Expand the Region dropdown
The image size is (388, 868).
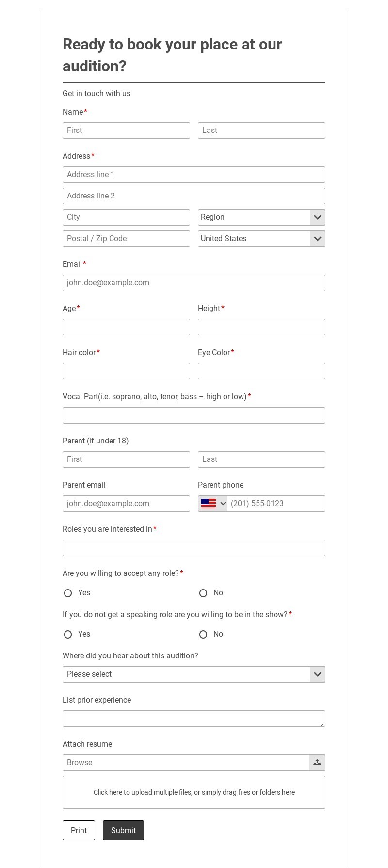click(261, 217)
